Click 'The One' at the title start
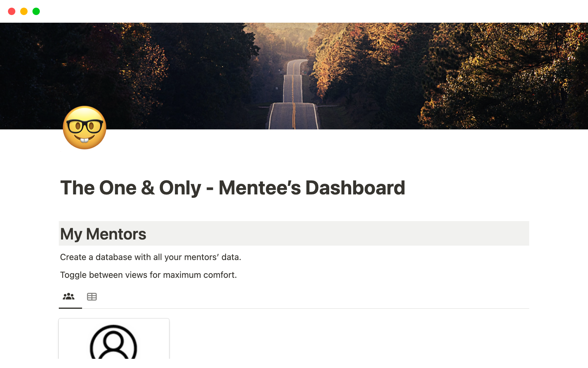Screen dimensions: 588x368 98,188
